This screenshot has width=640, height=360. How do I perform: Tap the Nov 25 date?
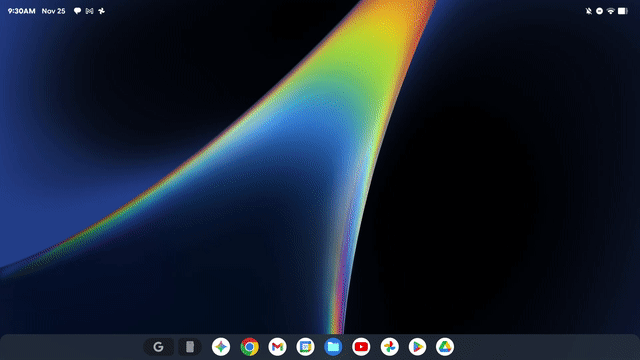(x=53, y=11)
